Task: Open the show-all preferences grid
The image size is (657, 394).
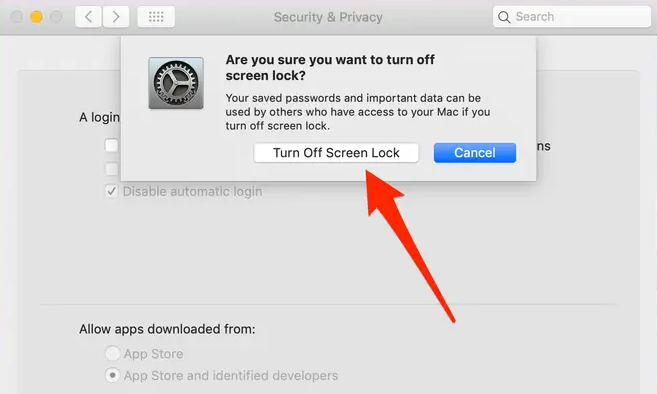Action: (x=156, y=17)
